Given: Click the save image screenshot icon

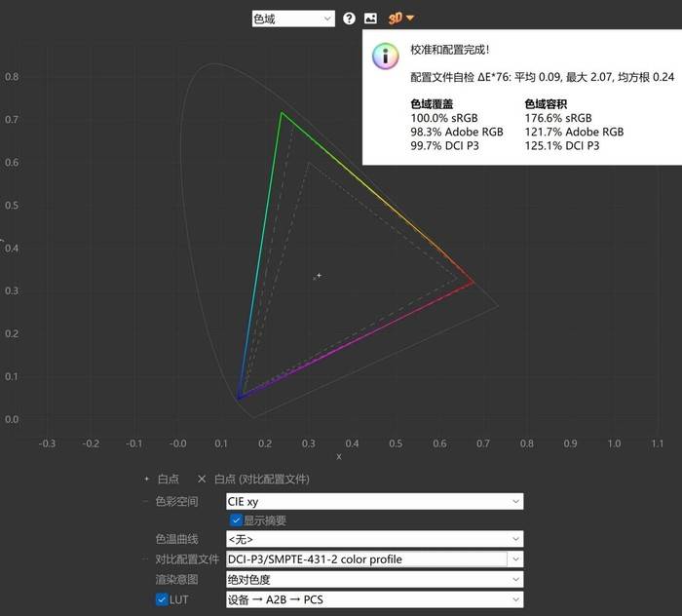Looking at the screenshot, I should (x=370, y=19).
